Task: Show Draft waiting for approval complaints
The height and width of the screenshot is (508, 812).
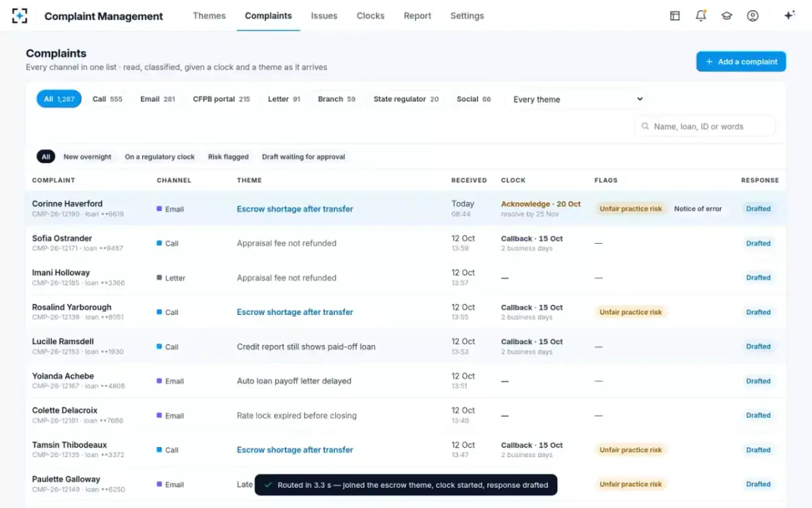Action: pyautogui.click(x=303, y=156)
